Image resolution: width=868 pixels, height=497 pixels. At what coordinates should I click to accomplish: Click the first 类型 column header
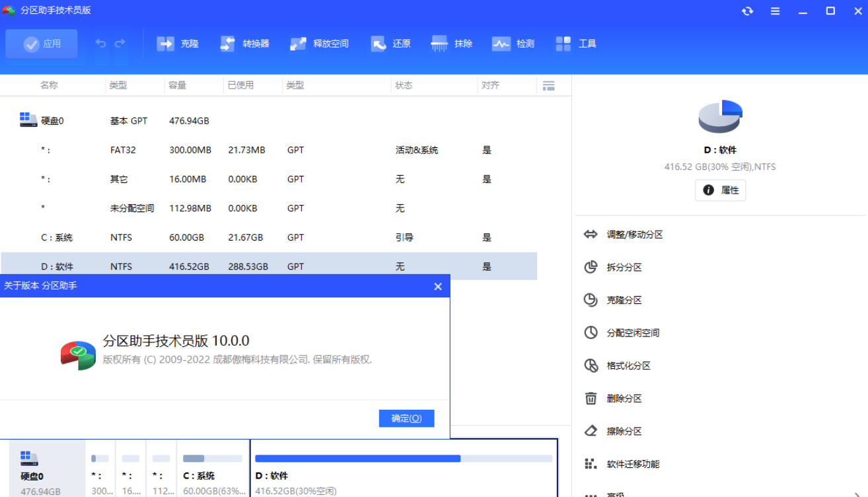(118, 85)
